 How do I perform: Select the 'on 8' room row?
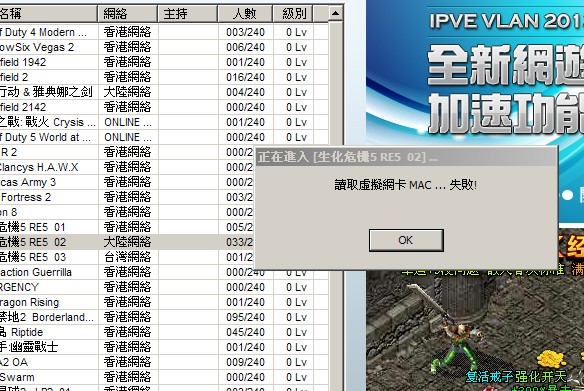[x=127, y=212]
